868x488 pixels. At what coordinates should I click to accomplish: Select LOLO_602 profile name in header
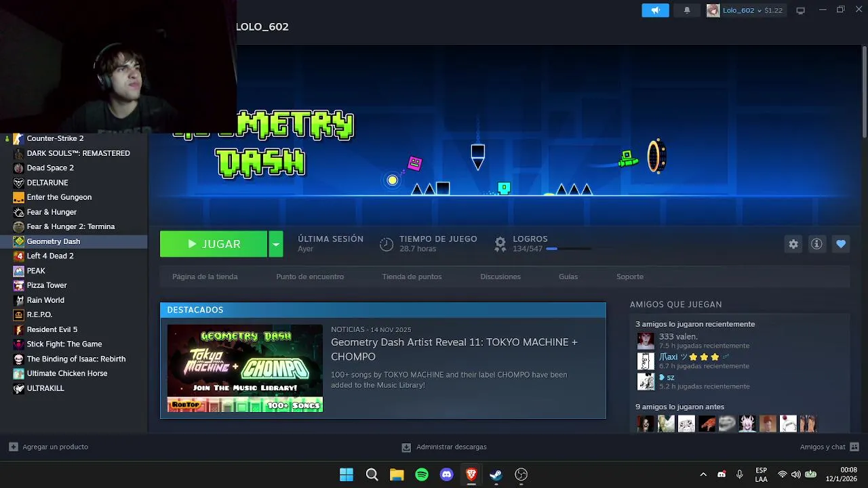[262, 26]
